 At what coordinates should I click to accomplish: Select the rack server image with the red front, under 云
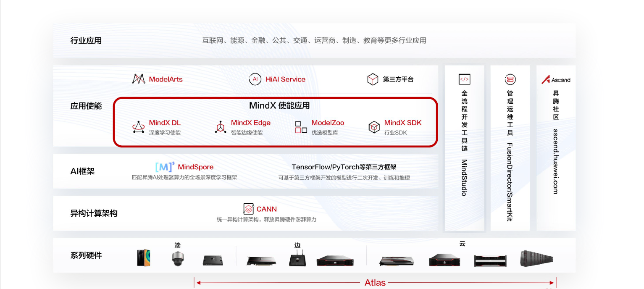pyautogui.click(x=444, y=260)
